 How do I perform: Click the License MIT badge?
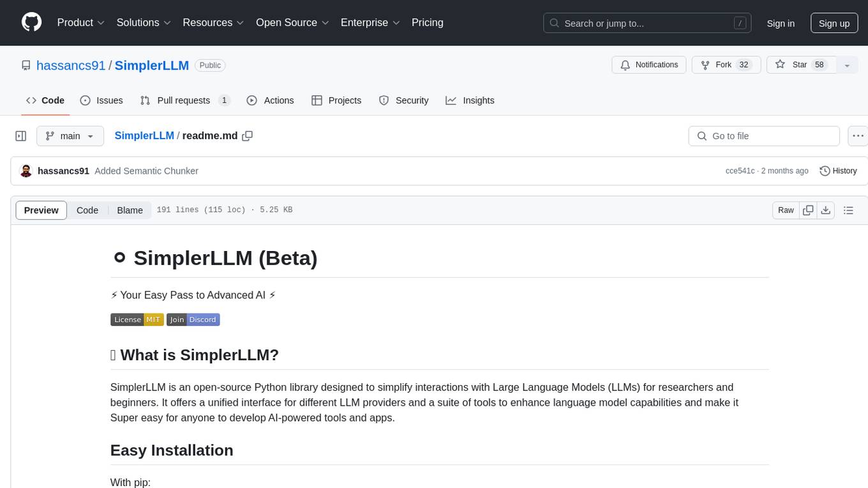(x=137, y=319)
